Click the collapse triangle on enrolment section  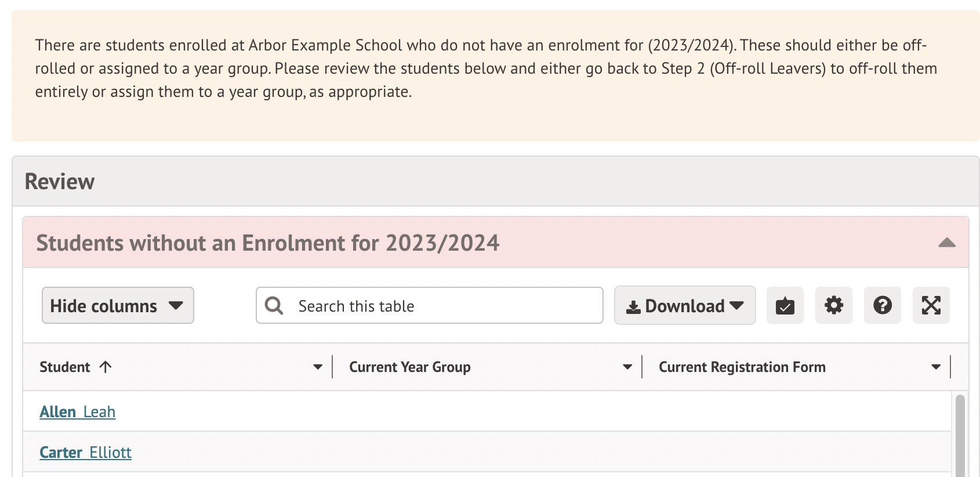pyautogui.click(x=946, y=243)
